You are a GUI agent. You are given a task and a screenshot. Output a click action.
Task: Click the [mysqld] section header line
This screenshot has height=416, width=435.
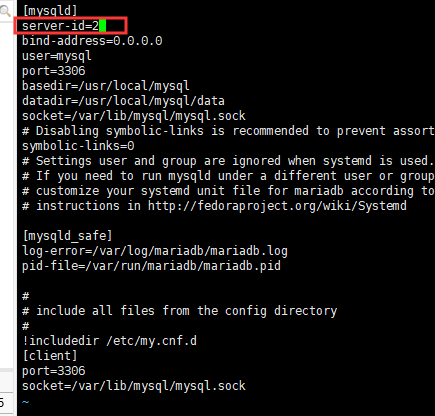pyautogui.click(x=50, y=11)
